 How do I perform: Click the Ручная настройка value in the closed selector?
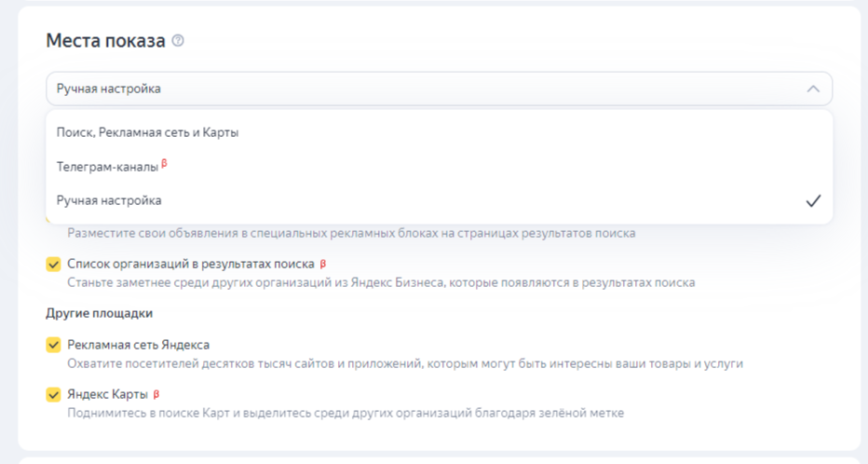108,89
